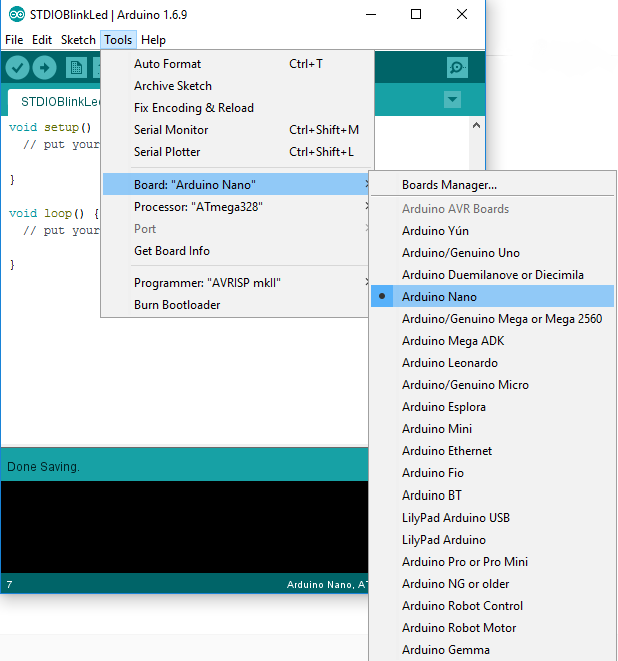This screenshot has width=618, height=661.
Task: Select the STDIOBlinkLed sketch tab
Action: pyautogui.click(x=55, y=102)
